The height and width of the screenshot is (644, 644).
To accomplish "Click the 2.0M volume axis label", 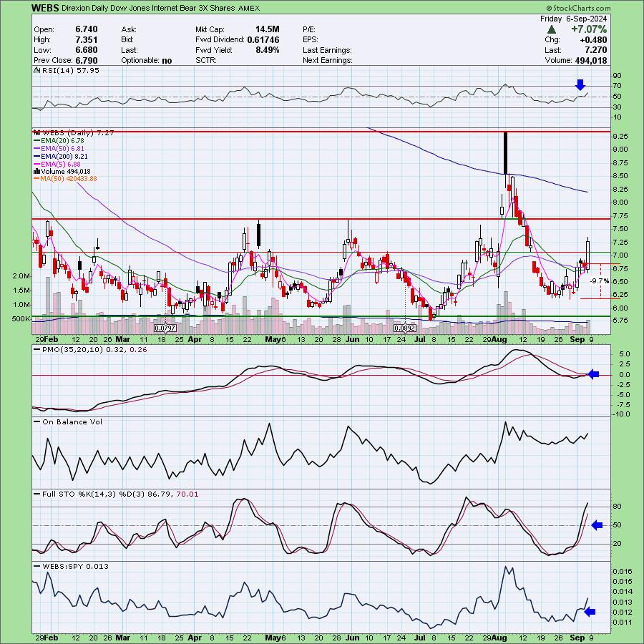I will point(21,276).
